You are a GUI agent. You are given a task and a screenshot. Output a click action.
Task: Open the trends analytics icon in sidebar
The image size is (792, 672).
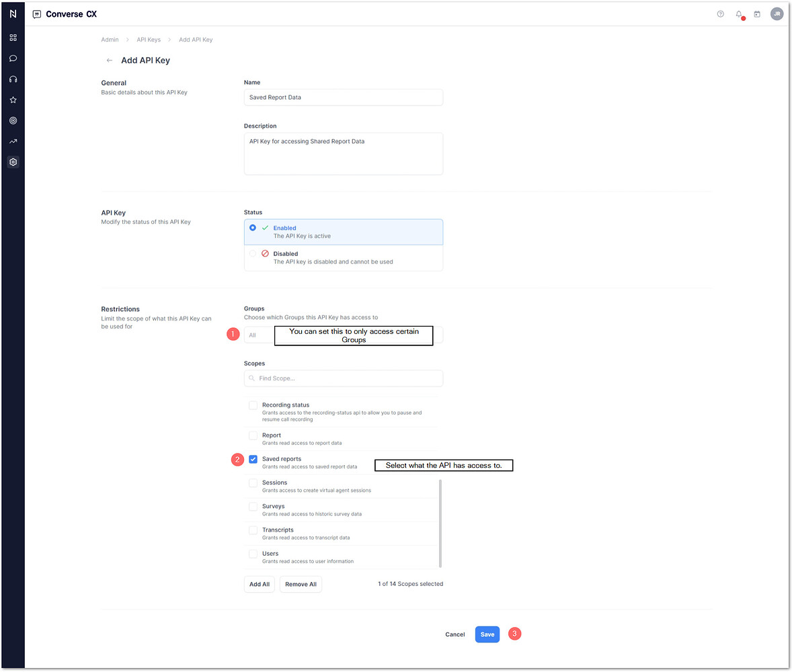click(13, 141)
